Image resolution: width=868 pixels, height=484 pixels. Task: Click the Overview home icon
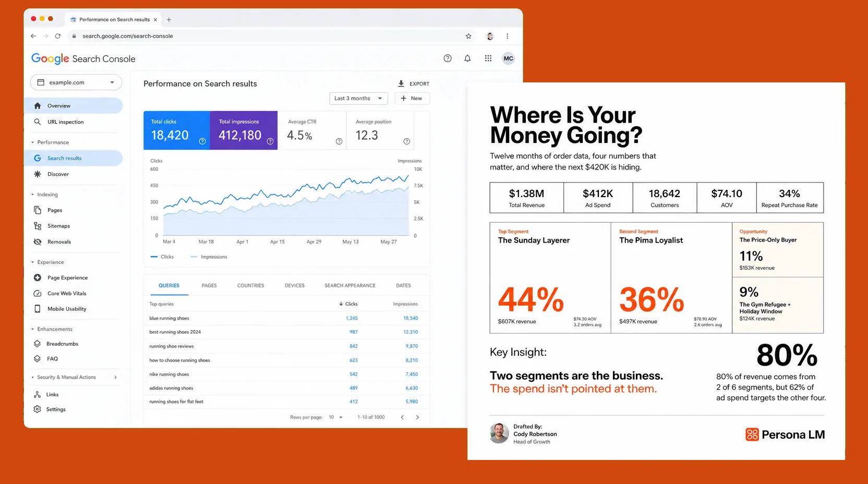(x=38, y=106)
